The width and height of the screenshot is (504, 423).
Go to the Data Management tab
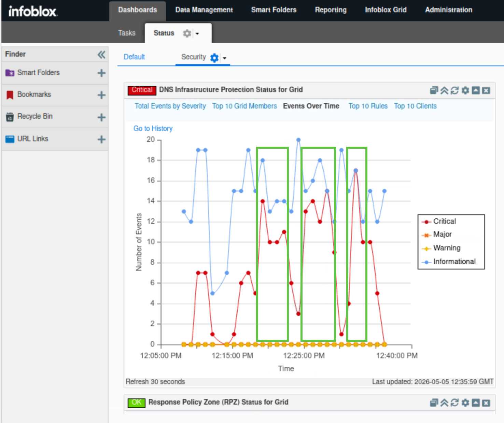pos(204,10)
